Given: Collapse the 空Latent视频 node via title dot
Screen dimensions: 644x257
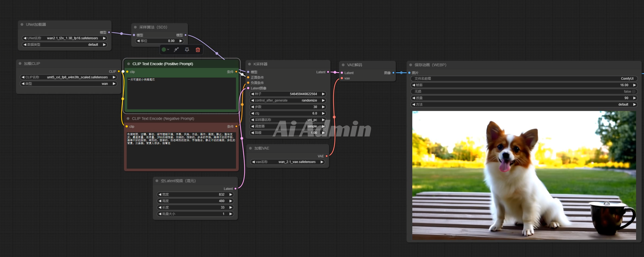Looking at the screenshot, I should (157, 181).
